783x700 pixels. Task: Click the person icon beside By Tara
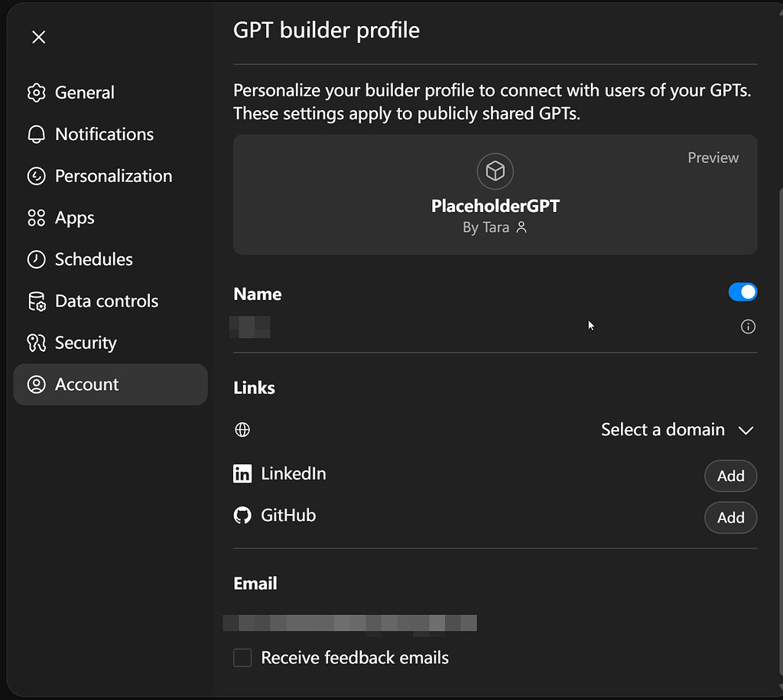tap(521, 227)
